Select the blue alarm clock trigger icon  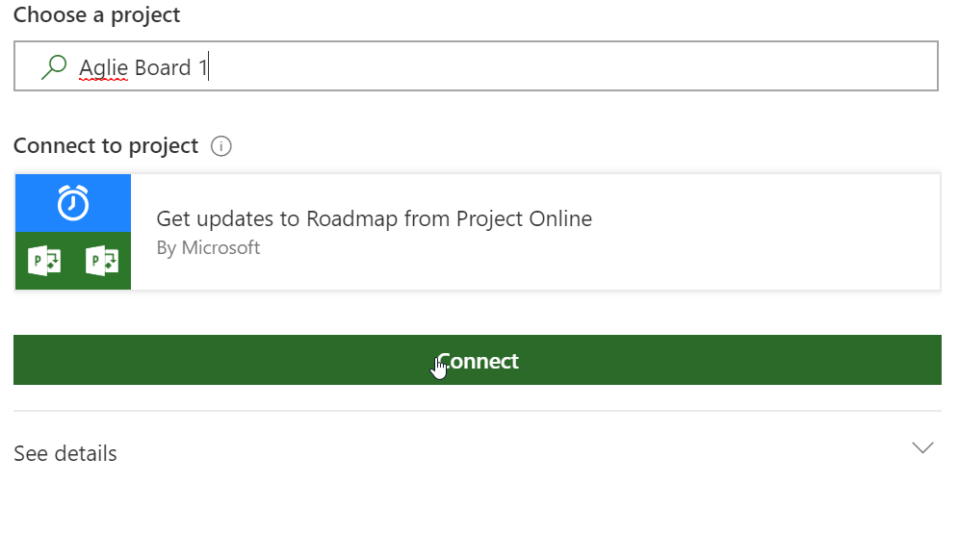point(72,203)
